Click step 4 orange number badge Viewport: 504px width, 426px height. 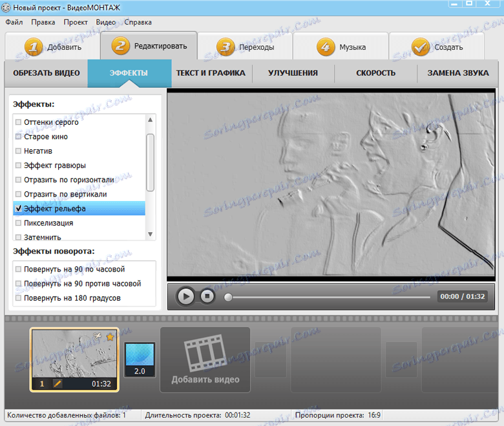[326, 47]
